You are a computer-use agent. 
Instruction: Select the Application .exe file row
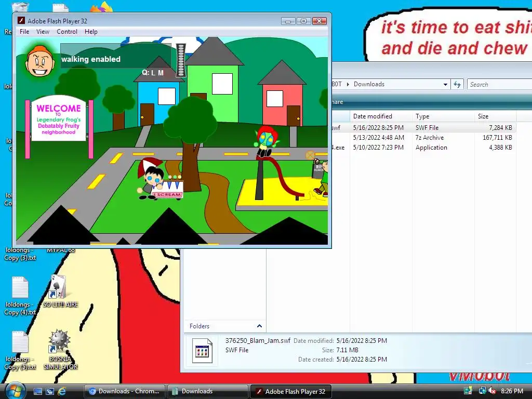pos(424,147)
